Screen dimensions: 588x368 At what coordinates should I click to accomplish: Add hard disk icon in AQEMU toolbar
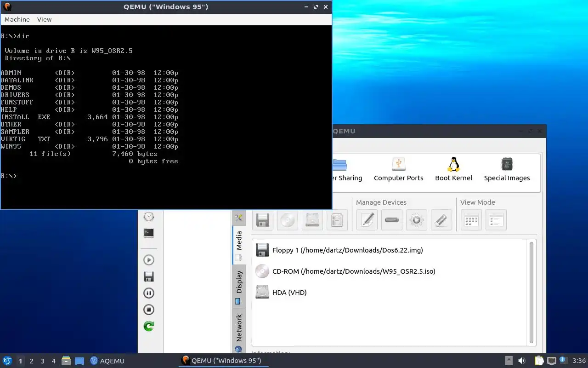312,220
